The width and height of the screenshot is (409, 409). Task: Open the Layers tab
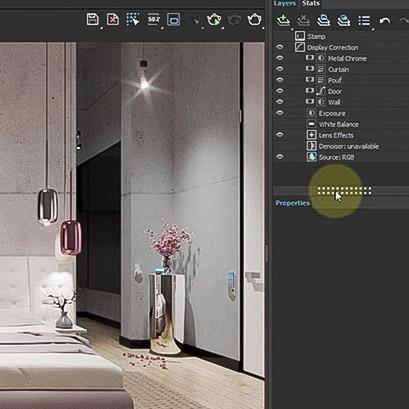tap(285, 3)
